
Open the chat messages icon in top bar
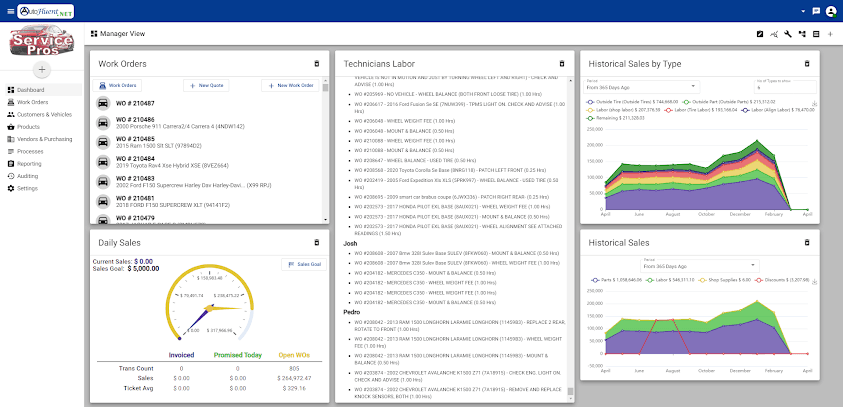point(816,11)
